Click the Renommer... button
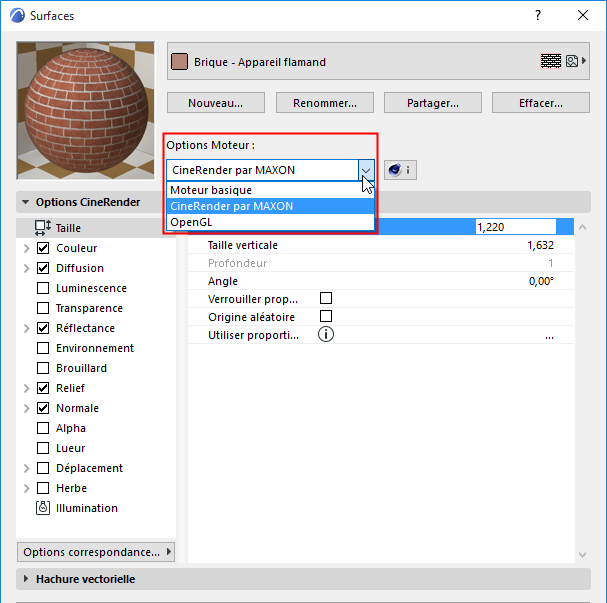 click(325, 103)
